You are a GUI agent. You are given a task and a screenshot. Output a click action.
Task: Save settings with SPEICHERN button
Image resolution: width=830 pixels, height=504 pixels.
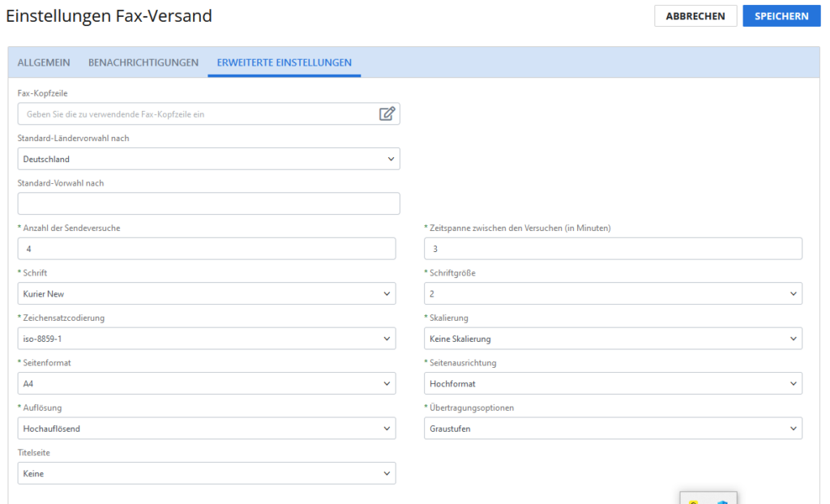click(x=781, y=16)
